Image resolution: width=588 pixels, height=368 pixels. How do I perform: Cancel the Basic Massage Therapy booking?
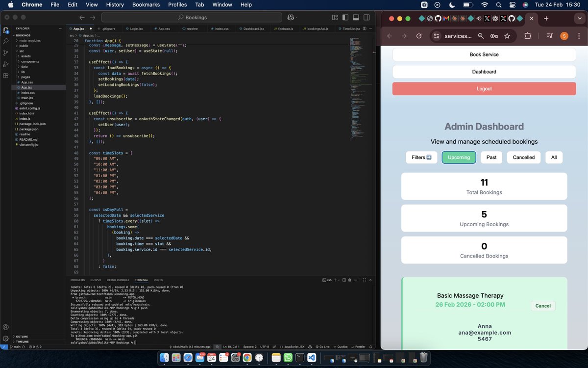(543, 306)
